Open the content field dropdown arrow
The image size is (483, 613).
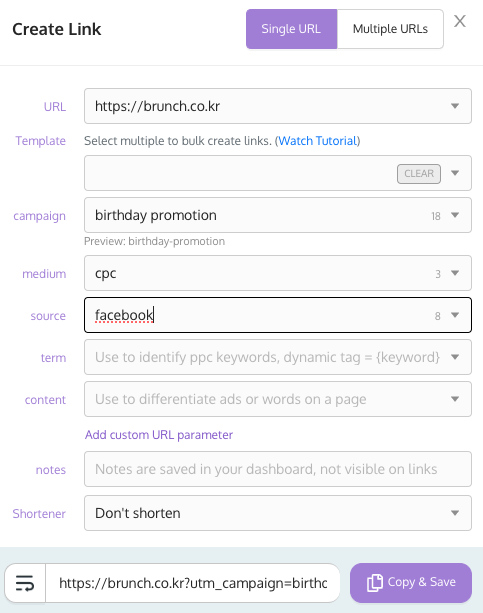pyautogui.click(x=455, y=399)
